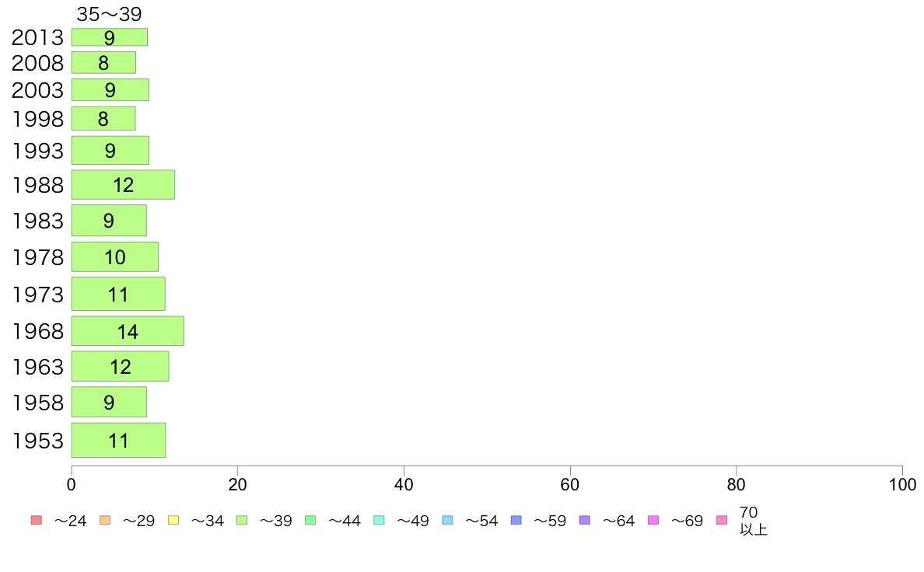This screenshot has width=924, height=572.
Task: Click the ~69 magenta legend swatch
Action: [653, 520]
